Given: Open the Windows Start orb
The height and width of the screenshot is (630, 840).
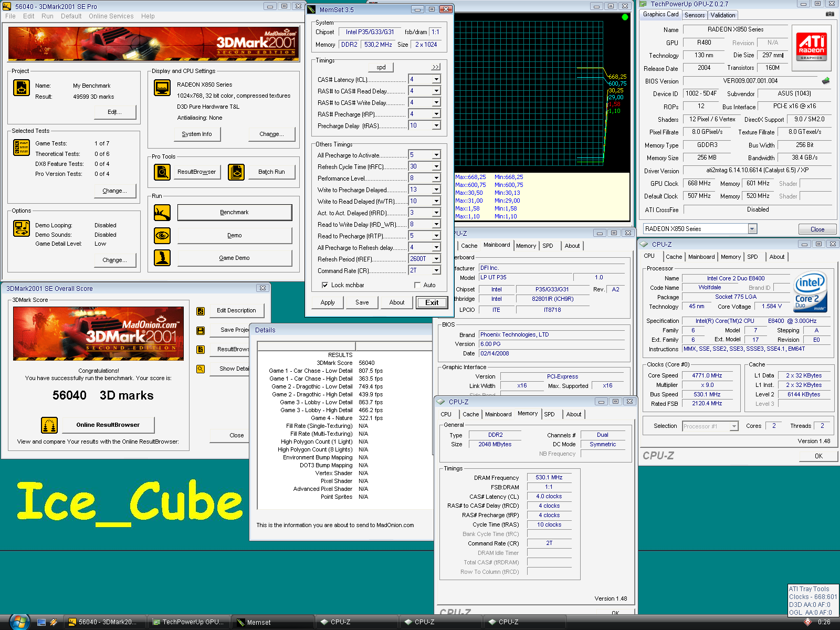Looking at the screenshot, I should tap(19, 622).
